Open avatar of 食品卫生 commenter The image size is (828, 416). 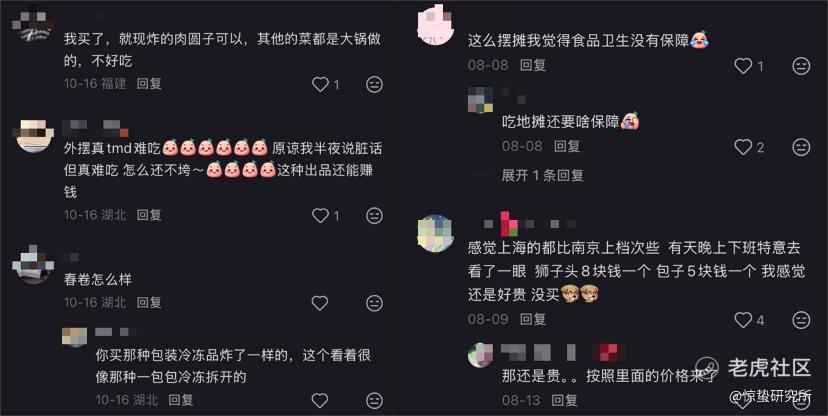[436, 25]
